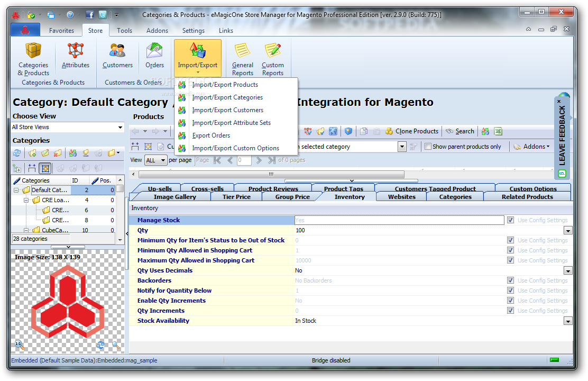The height and width of the screenshot is (381, 588).
Task: Collapse the CRE Loa... tree node
Action: point(26,201)
